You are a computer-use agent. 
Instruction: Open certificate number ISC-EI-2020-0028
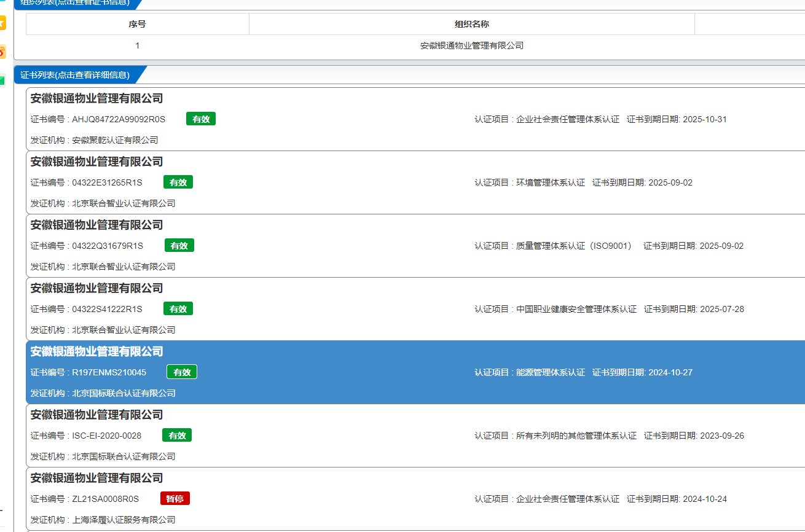coord(106,436)
